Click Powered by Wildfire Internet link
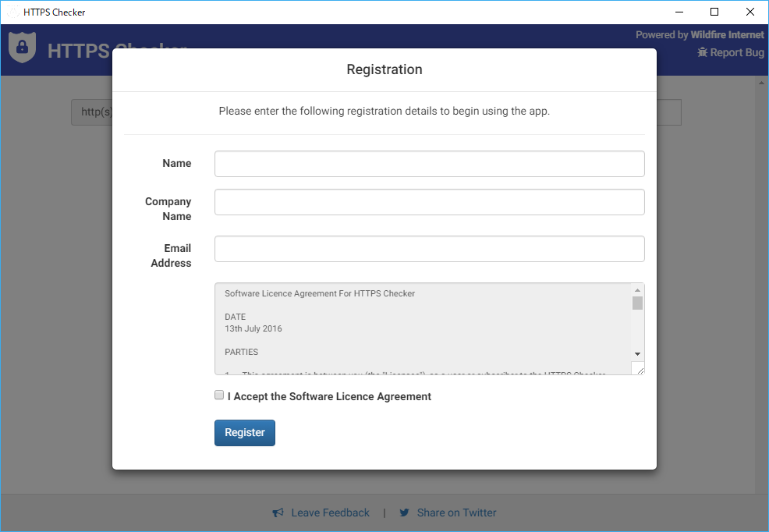The height and width of the screenshot is (532, 769). pyautogui.click(x=700, y=35)
